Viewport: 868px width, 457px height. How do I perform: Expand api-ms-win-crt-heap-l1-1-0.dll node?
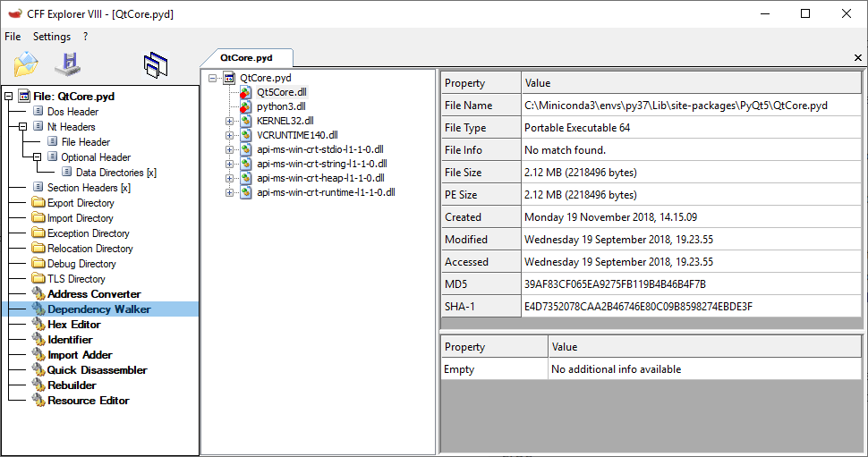point(229,178)
